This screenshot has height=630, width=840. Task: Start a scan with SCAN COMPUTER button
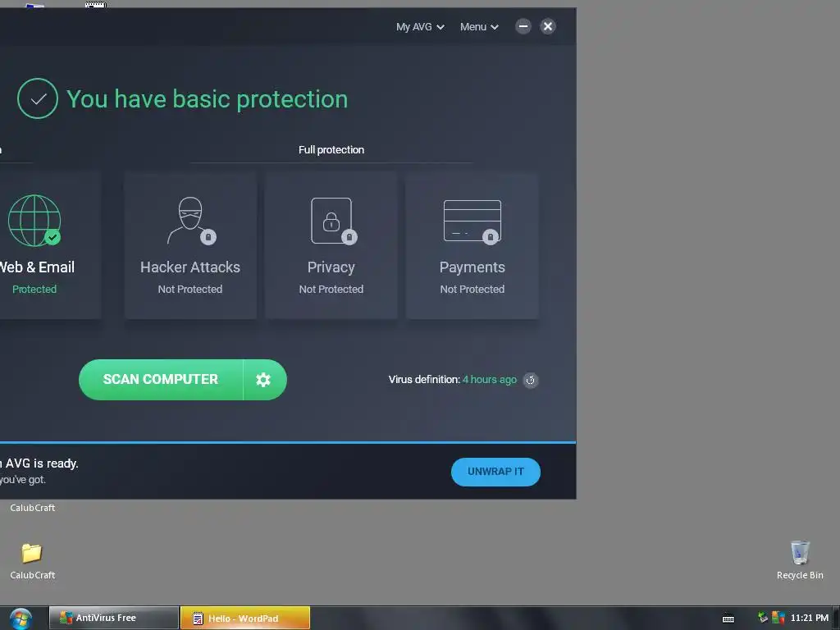pos(161,379)
